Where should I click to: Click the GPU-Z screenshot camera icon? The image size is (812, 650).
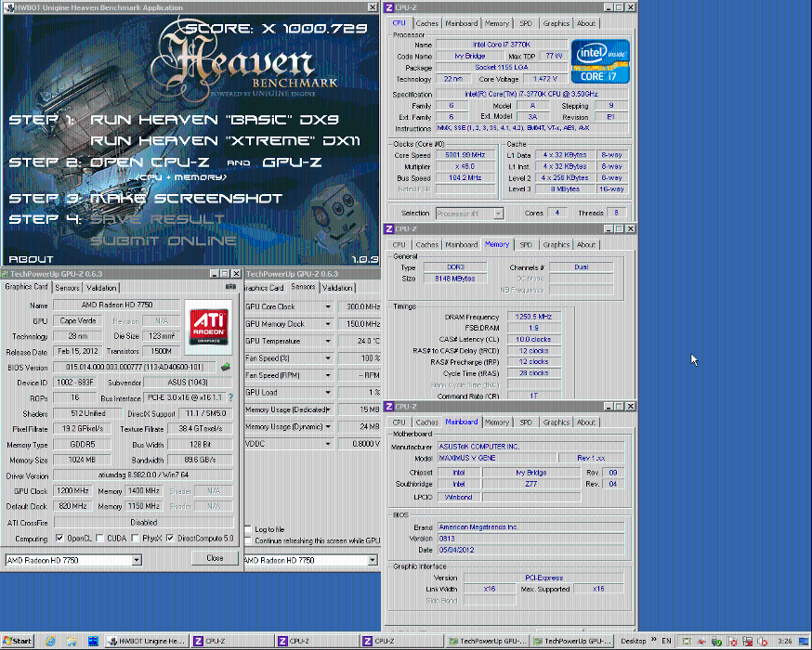click(230, 286)
